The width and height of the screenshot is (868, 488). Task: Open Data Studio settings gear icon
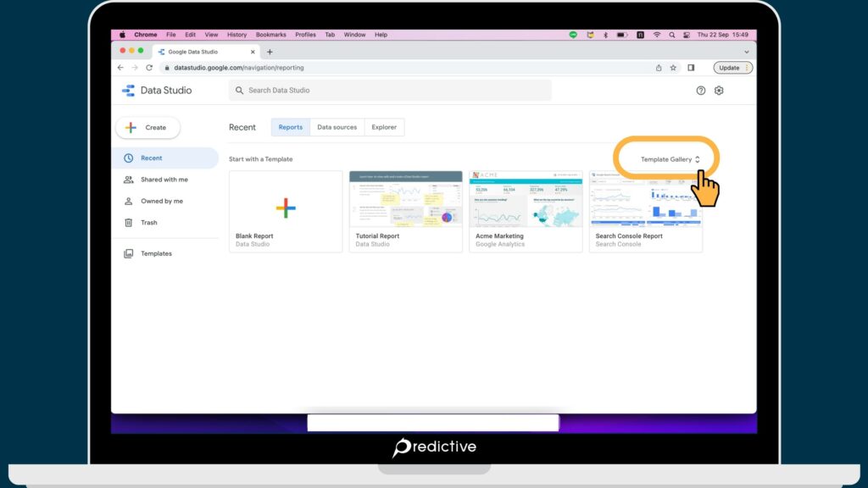[x=719, y=90]
